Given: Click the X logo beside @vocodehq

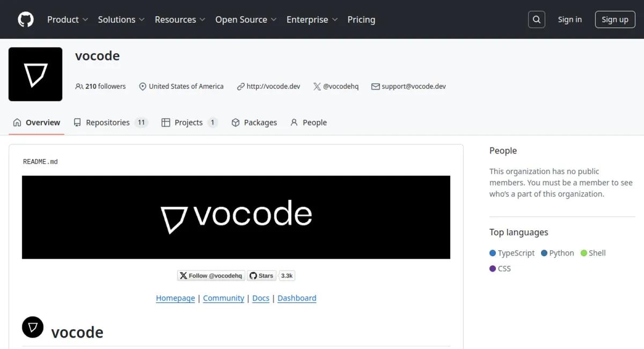Looking at the screenshot, I should pos(317,86).
